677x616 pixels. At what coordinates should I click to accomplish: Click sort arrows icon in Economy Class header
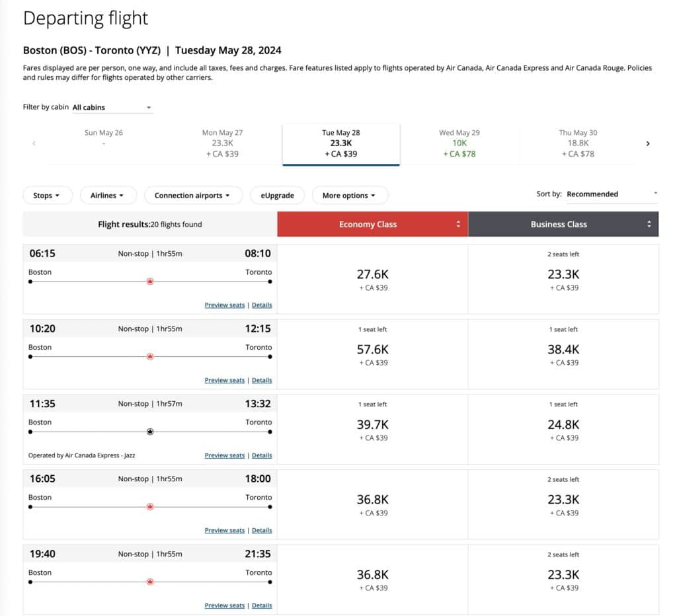458,224
